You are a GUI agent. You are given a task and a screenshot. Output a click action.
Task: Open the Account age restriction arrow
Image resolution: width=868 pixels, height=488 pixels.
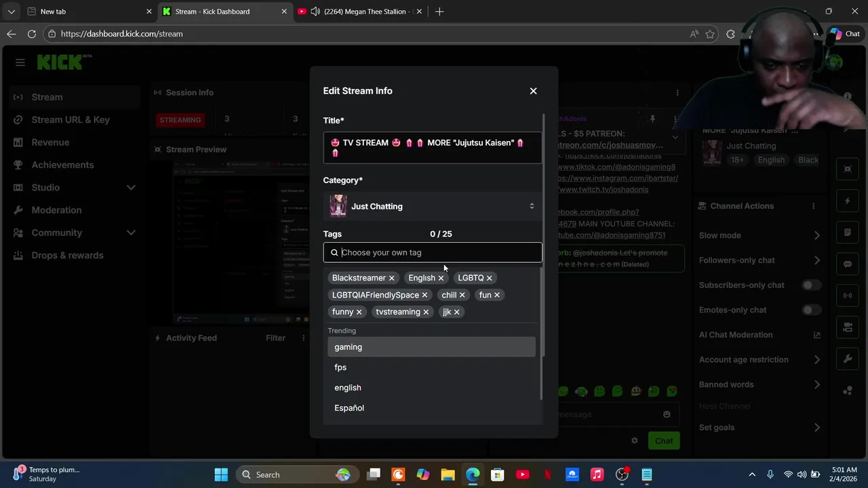(x=816, y=360)
